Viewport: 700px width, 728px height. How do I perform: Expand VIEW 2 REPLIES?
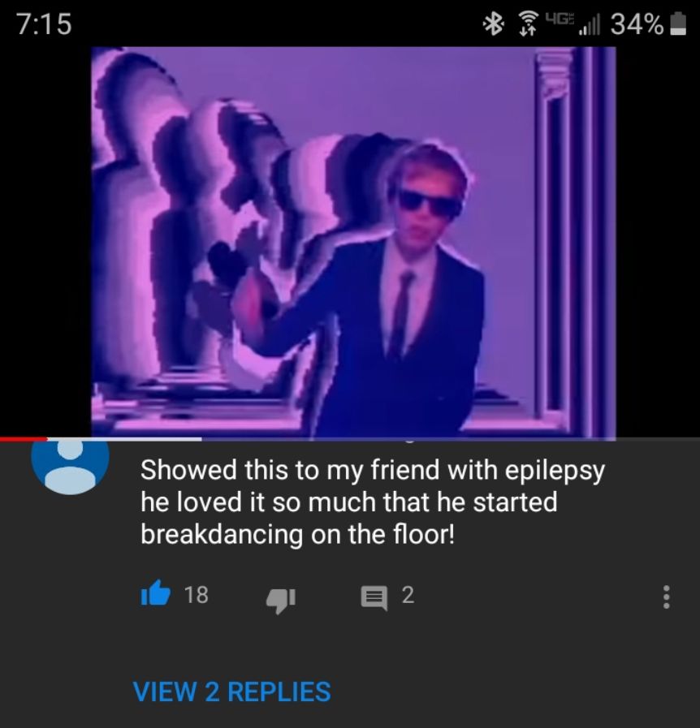click(x=231, y=691)
